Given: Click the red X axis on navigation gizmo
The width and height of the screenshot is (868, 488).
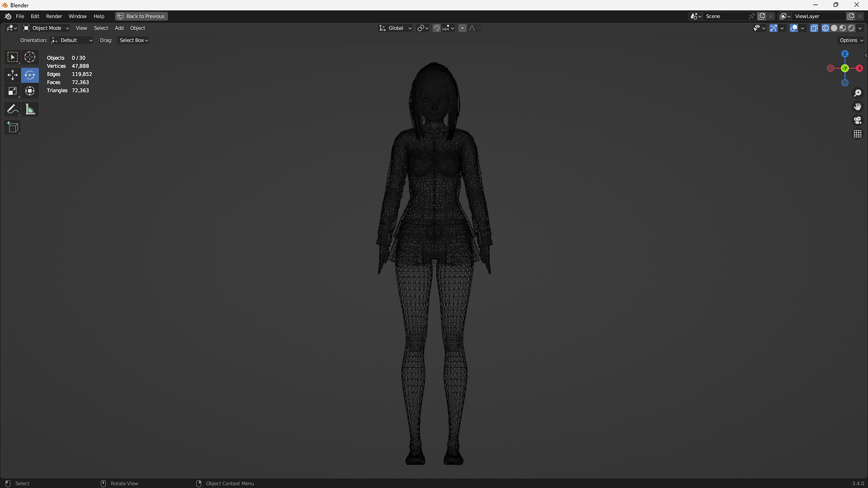Looking at the screenshot, I should (859, 68).
